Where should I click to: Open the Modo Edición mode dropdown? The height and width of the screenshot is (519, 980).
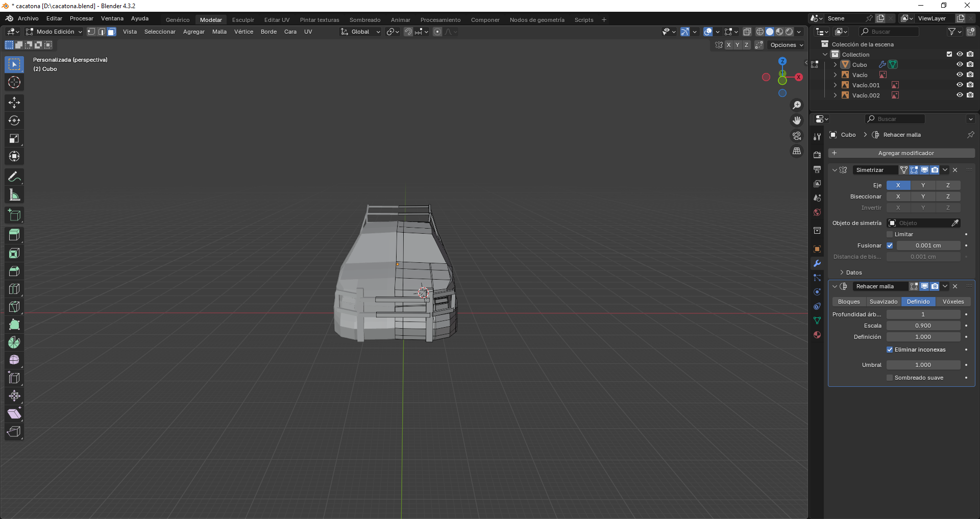(x=54, y=32)
